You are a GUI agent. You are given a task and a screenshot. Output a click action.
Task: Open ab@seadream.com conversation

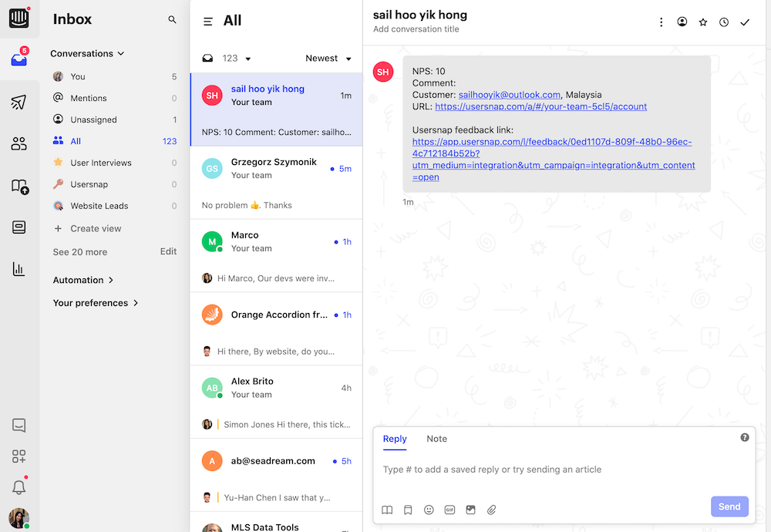pyautogui.click(x=277, y=476)
